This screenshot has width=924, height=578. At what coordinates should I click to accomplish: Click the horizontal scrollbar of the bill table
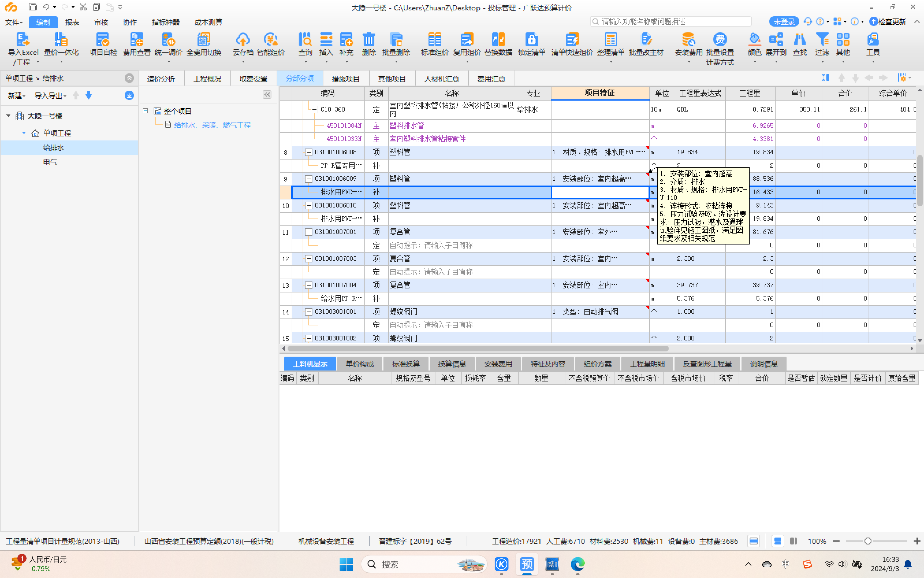point(478,349)
